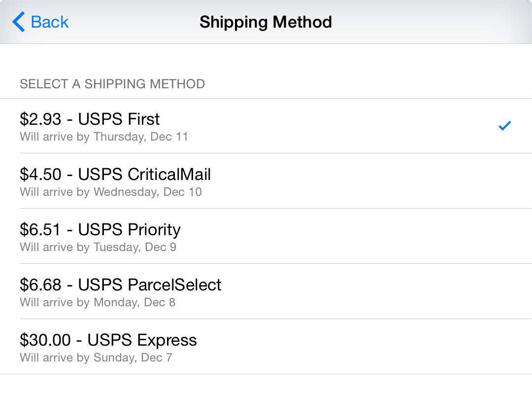Tap the Back navigation control

pos(40,22)
